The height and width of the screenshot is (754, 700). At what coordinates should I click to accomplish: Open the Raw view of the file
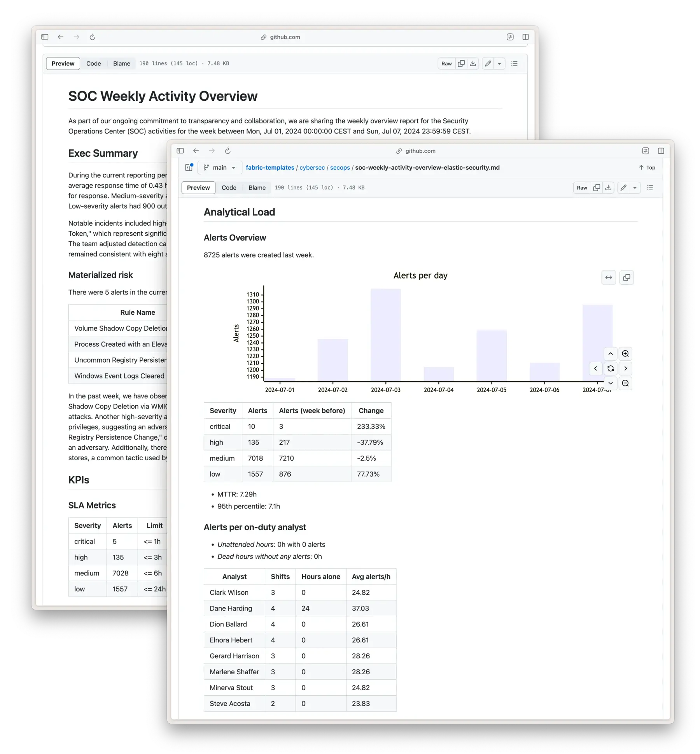click(x=582, y=188)
